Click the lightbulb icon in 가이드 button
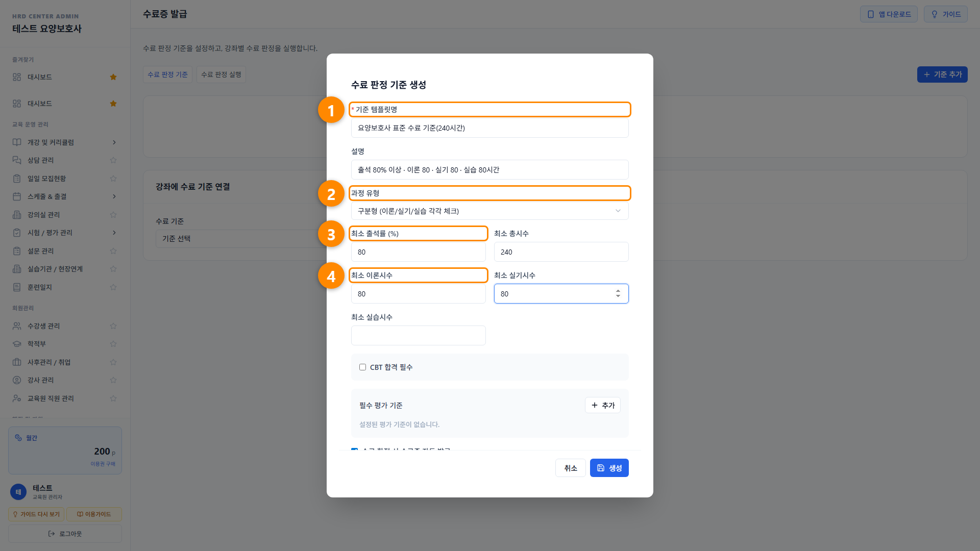Screen dimensions: 980x551 935,14
